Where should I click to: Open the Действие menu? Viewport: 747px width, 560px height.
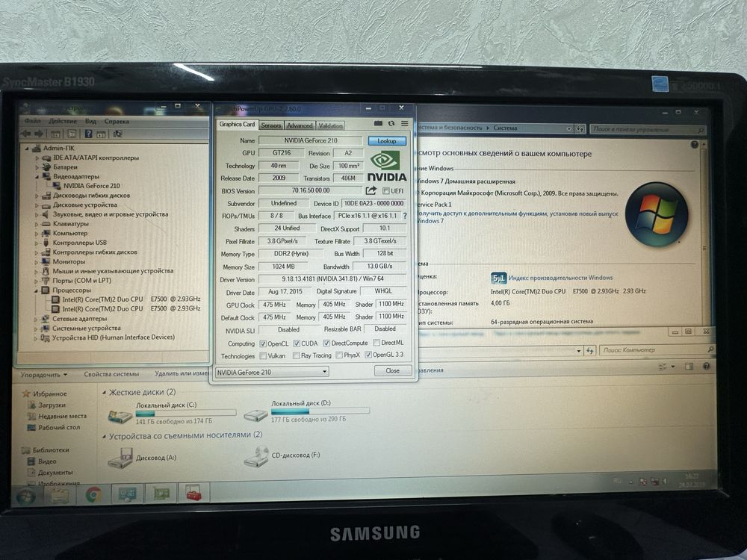63,122
